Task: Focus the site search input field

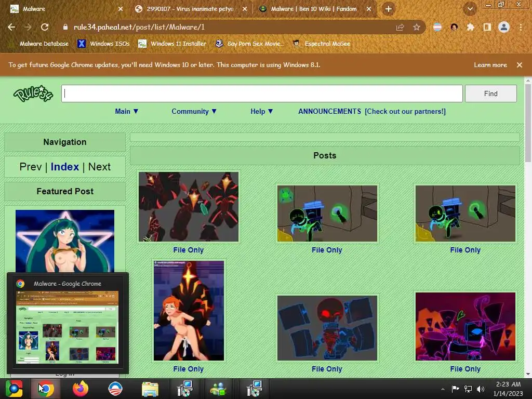Action: [x=262, y=94]
